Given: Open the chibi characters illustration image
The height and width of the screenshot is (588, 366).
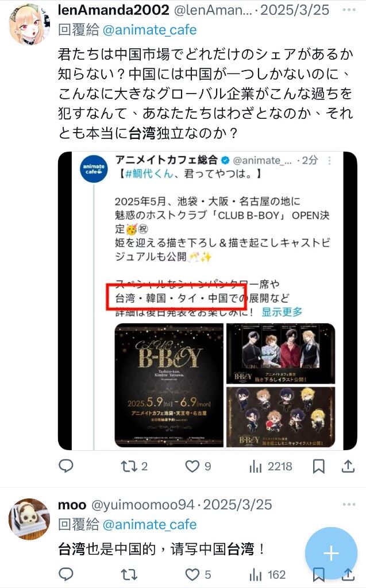Looking at the screenshot, I should [281, 417].
